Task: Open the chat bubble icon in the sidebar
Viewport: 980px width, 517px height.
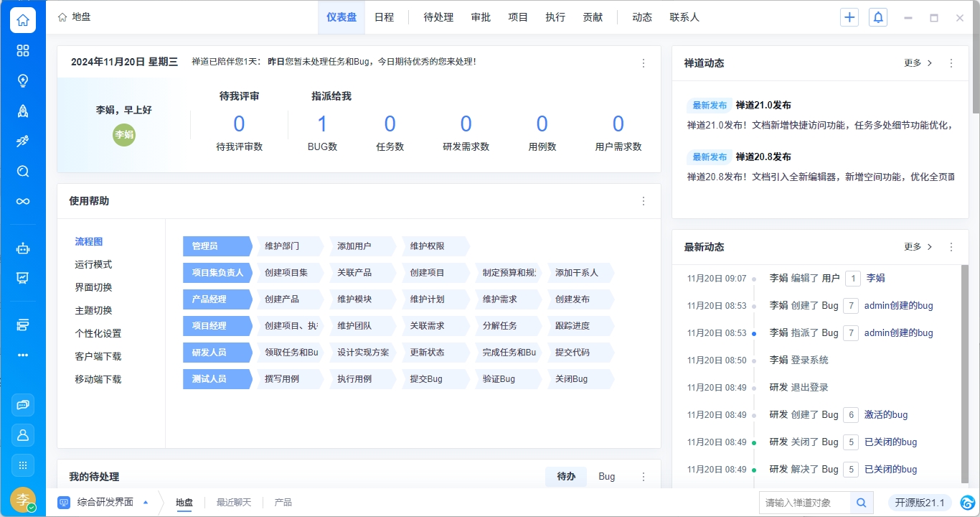Action: [x=23, y=405]
